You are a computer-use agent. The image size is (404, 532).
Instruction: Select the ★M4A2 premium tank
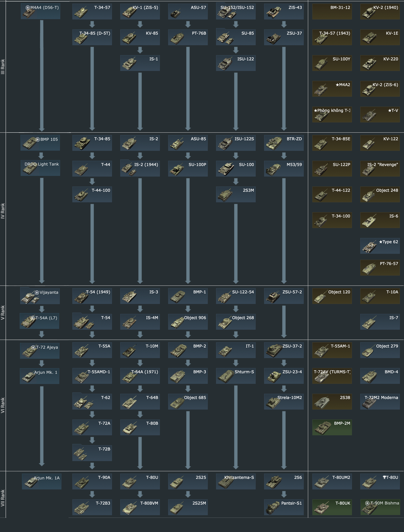click(332, 88)
